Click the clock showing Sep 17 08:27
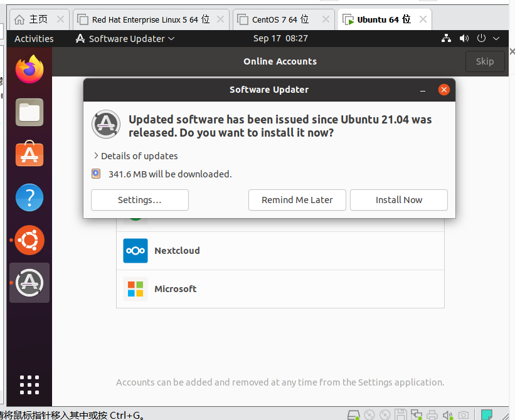The width and height of the screenshot is (515, 420). click(280, 38)
